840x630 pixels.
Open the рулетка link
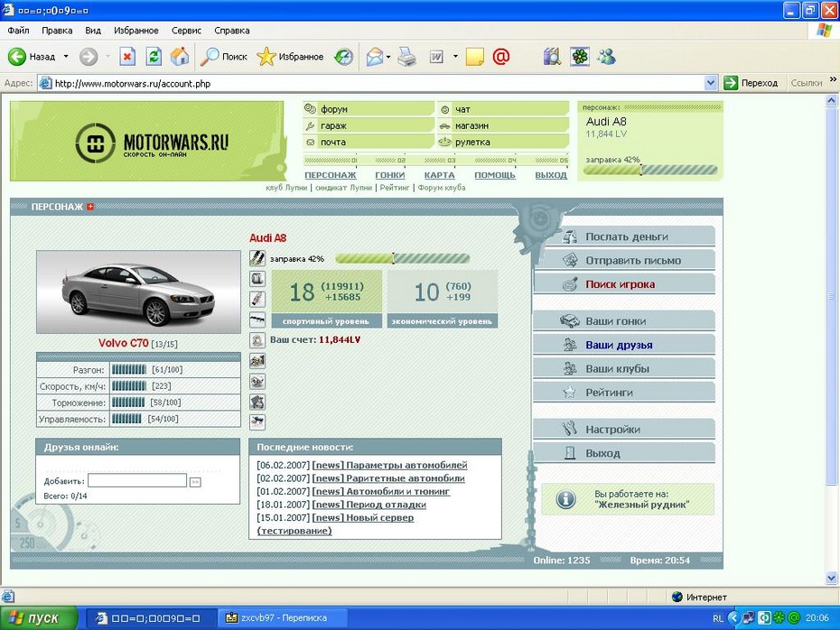472,143
